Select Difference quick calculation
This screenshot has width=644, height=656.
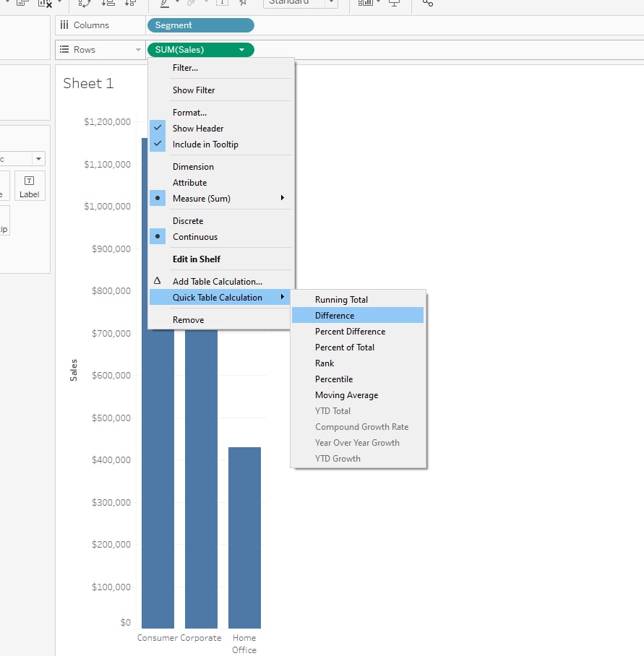pos(358,316)
